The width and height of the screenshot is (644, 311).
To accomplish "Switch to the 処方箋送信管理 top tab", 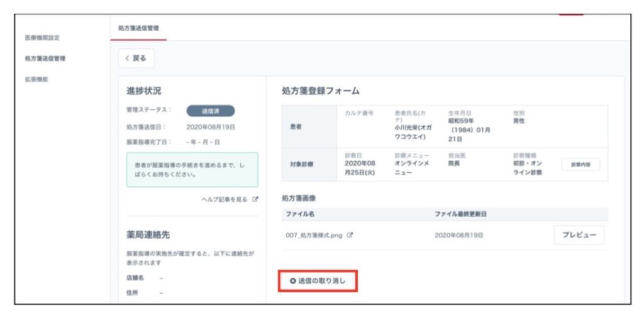I will tap(138, 28).
